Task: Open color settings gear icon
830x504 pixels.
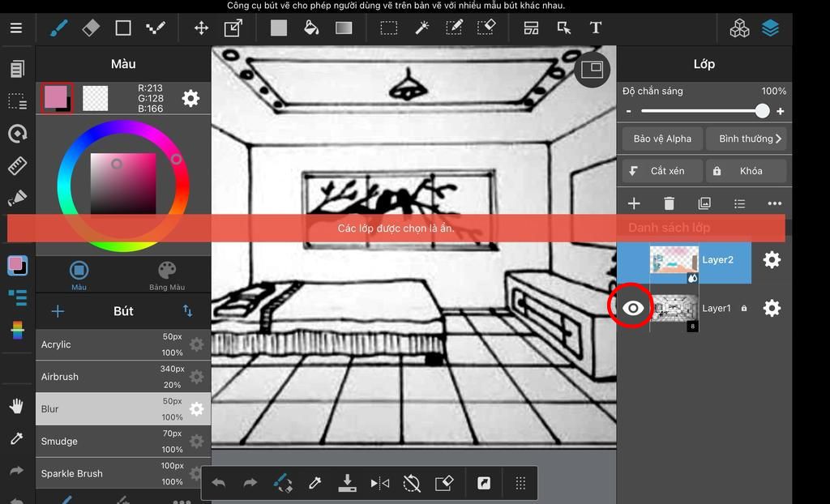Action: click(x=190, y=98)
